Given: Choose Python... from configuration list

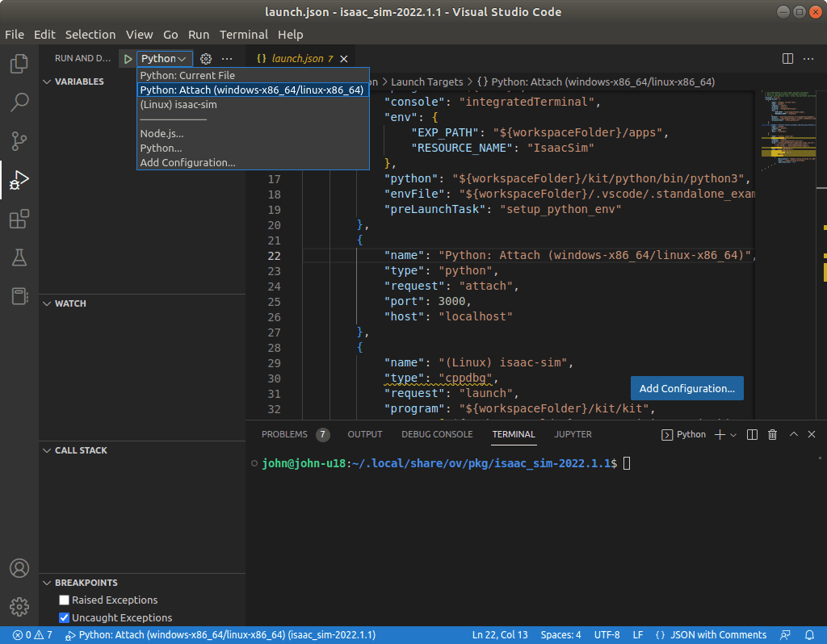Looking at the screenshot, I should point(253,148).
